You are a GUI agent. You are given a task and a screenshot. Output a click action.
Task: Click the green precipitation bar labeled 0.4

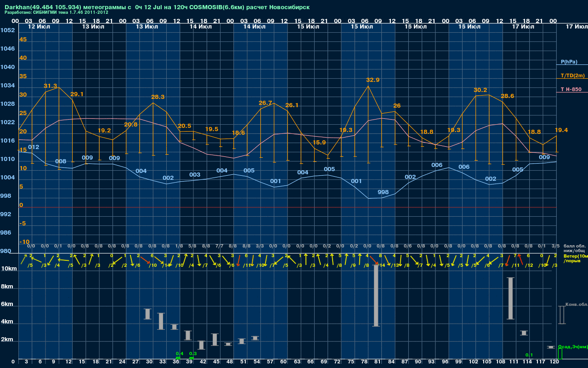click(178, 358)
